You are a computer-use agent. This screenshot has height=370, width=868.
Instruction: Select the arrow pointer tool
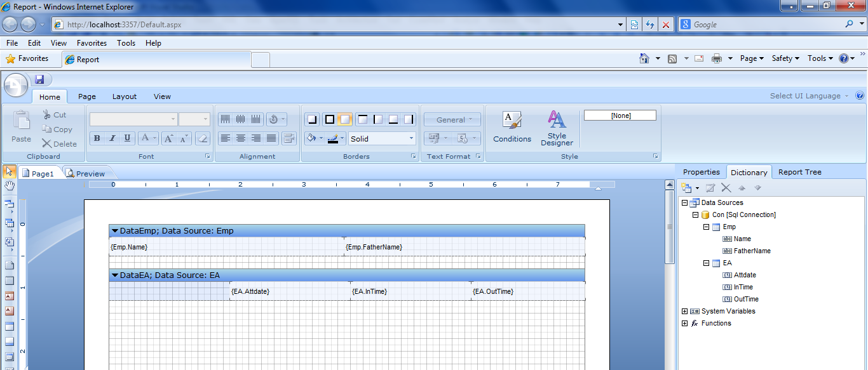[10, 171]
